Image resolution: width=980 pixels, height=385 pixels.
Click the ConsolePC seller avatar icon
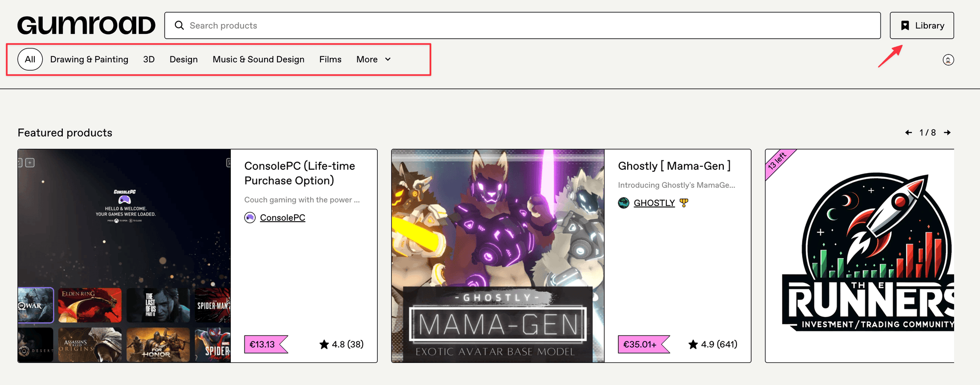(x=250, y=218)
